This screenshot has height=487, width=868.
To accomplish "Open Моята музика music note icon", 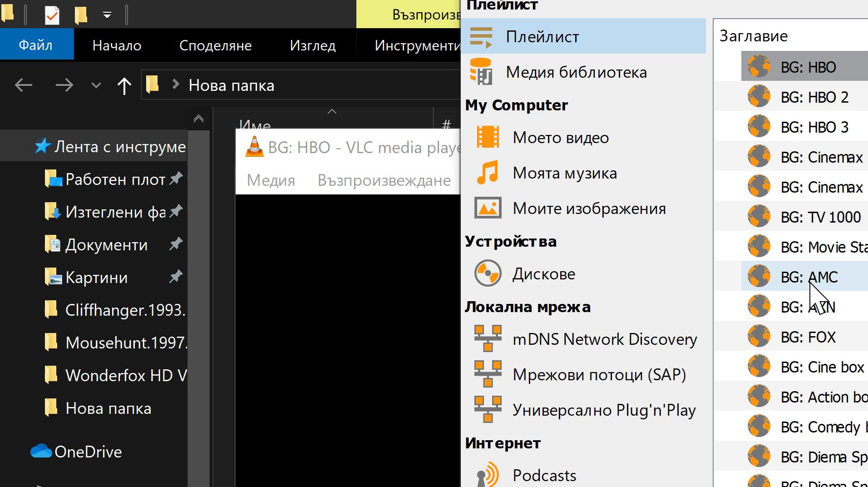I will 488,173.
